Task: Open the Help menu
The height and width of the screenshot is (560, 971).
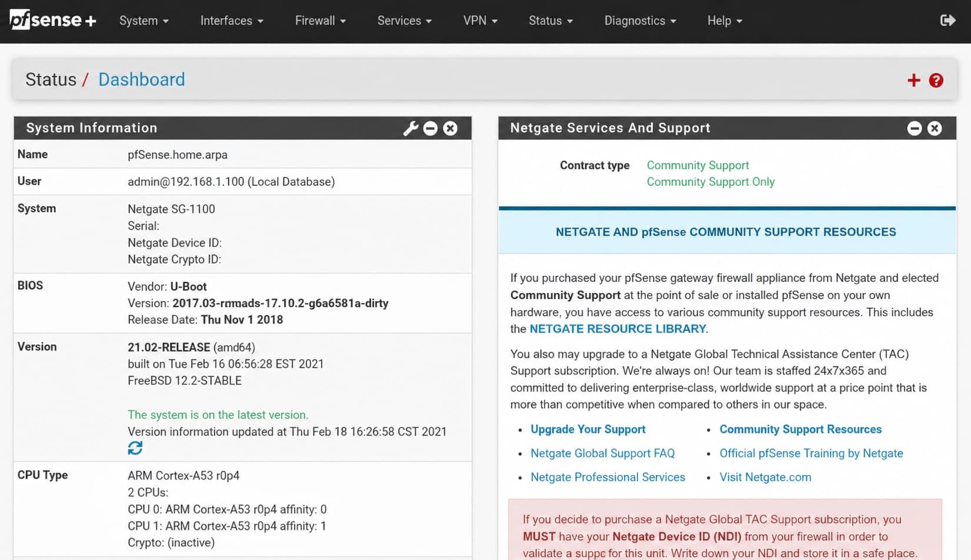Action: tap(725, 21)
